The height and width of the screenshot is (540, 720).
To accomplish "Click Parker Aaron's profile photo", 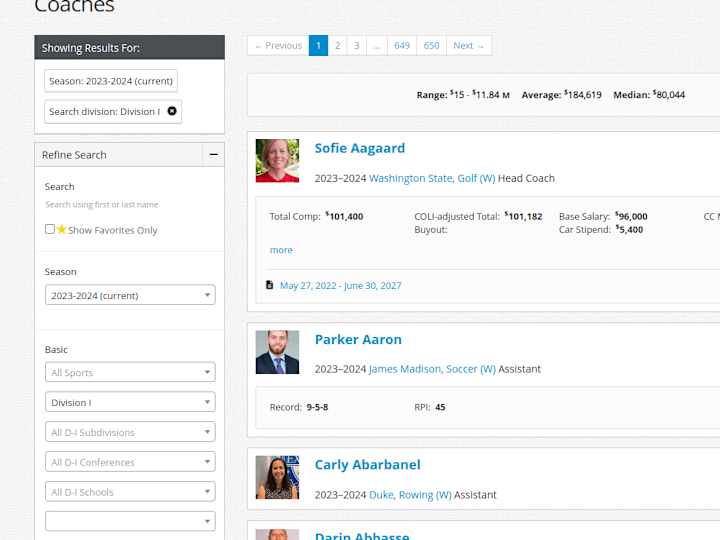I will click(x=277, y=352).
